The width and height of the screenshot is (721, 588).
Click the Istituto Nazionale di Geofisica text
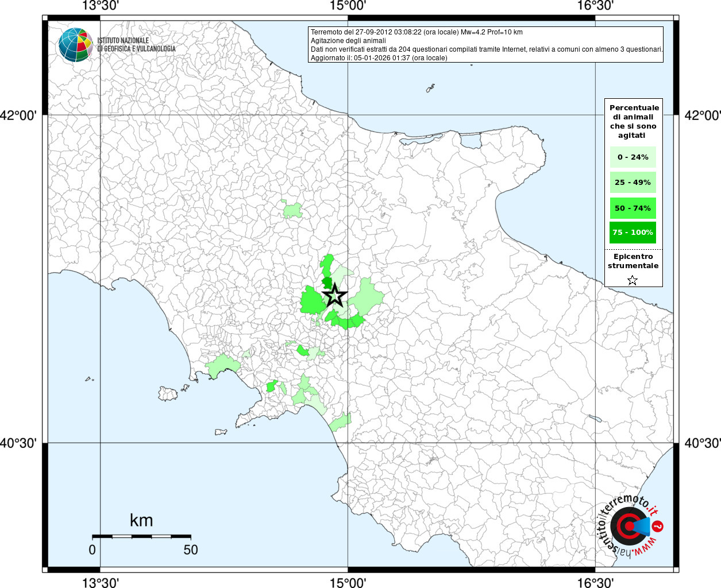pyautogui.click(x=136, y=45)
